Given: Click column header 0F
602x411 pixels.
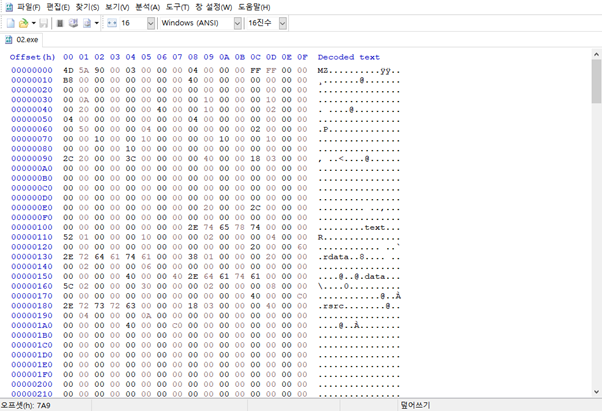Looking at the screenshot, I should click(x=302, y=57).
